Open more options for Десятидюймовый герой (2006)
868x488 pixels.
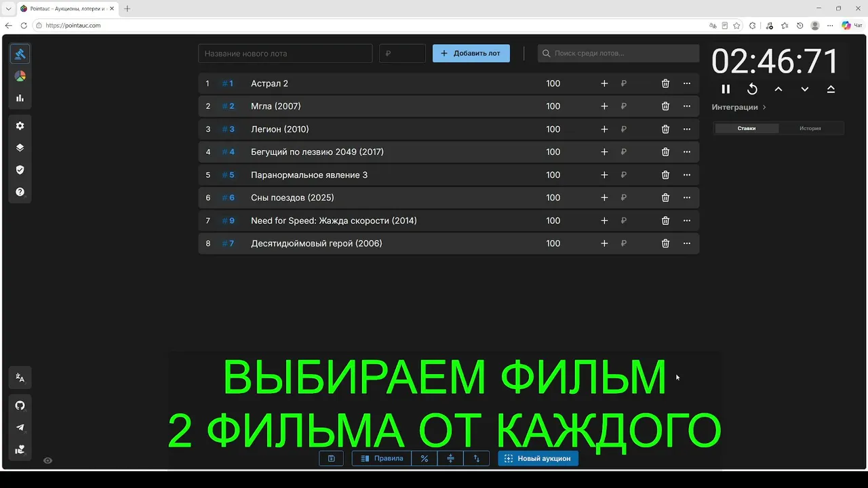point(687,243)
